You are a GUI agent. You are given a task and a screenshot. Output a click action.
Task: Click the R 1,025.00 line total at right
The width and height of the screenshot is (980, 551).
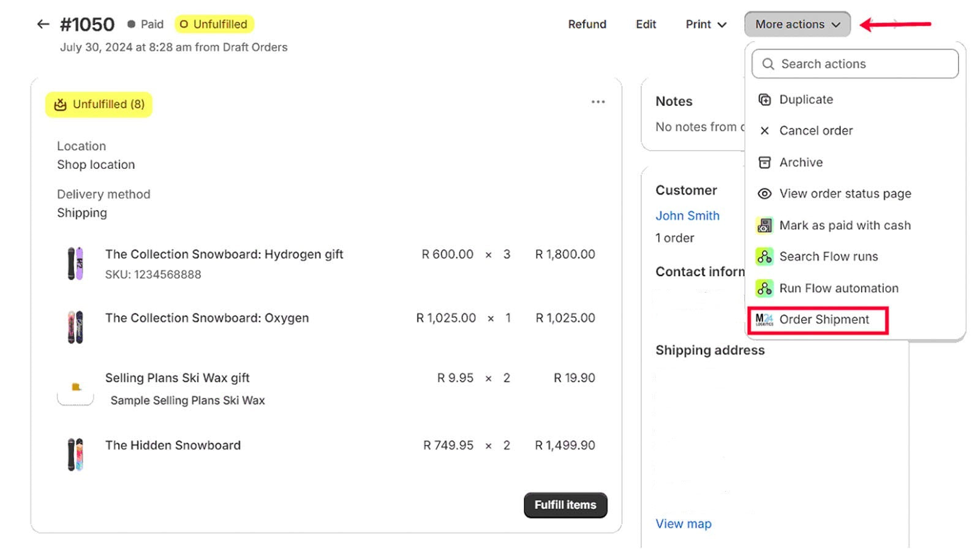565,318
